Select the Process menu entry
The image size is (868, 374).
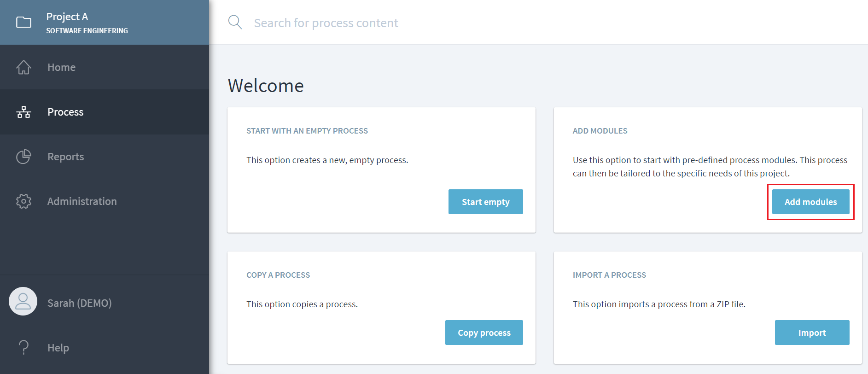click(x=65, y=112)
